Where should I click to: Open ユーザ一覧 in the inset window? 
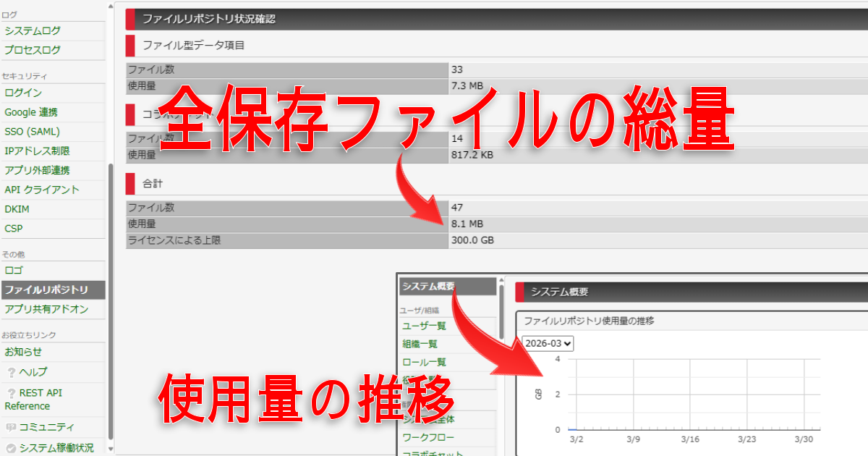point(425,326)
